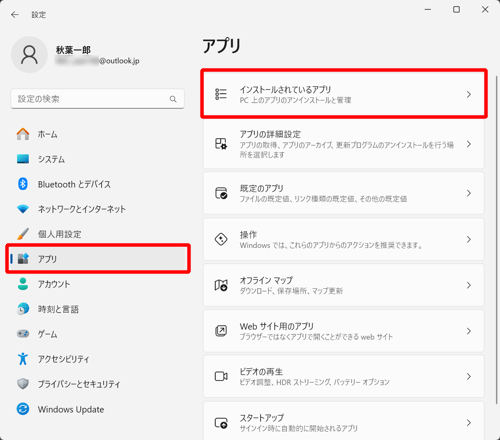Open ビデオの再生 settings
The image size is (500, 440).
click(344, 377)
